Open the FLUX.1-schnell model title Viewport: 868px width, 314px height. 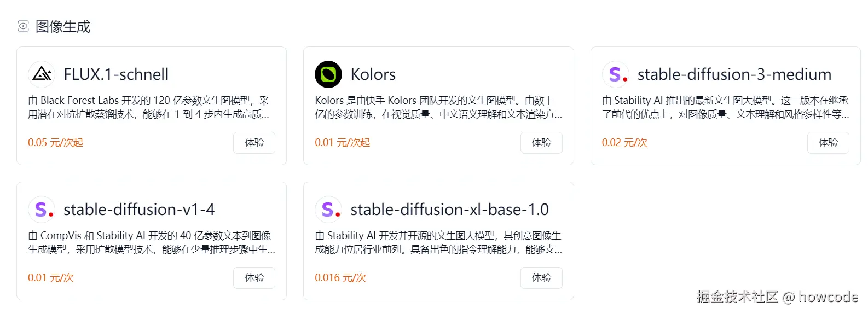pyautogui.click(x=116, y=74)
